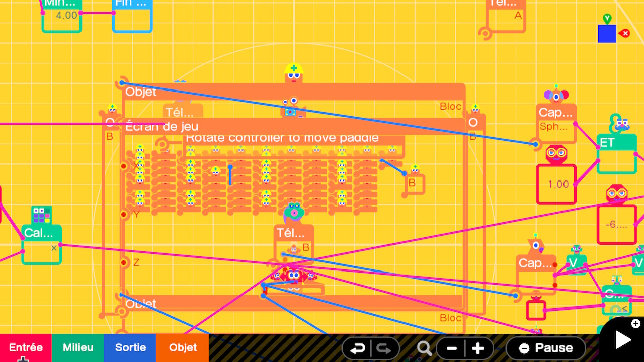
Task: Open the Milieu nodon palette
Action: click(x=78, y=348)
